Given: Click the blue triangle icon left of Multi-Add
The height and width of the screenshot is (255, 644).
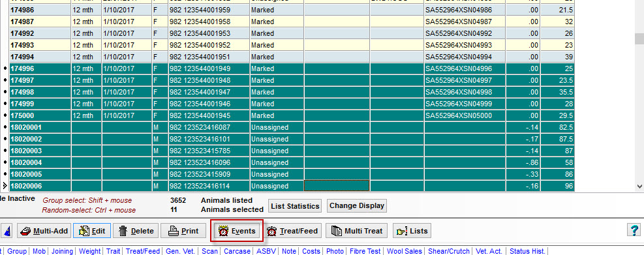Looking at the screenshot, I should click(7, 231).
